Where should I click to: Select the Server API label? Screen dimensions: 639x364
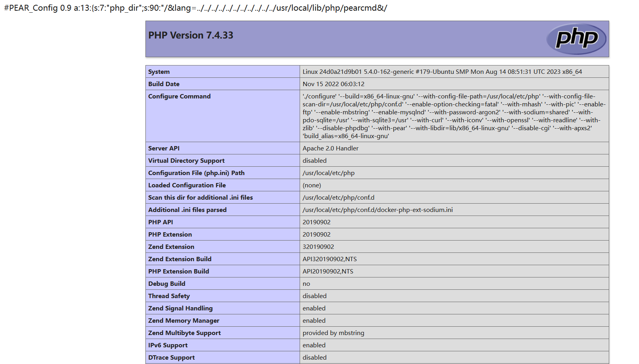pyautogui.click(x=164, y=148)
